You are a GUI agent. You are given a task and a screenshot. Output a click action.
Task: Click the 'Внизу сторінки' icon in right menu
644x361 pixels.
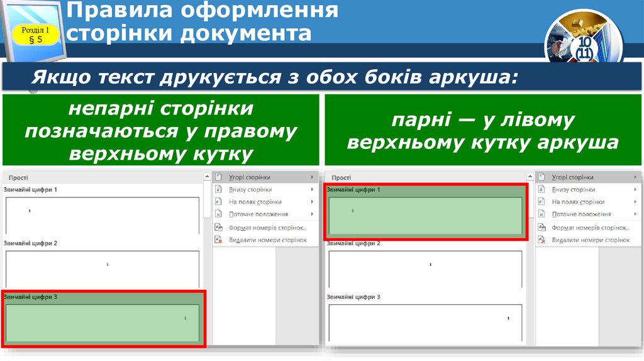[x=541, y=189]
